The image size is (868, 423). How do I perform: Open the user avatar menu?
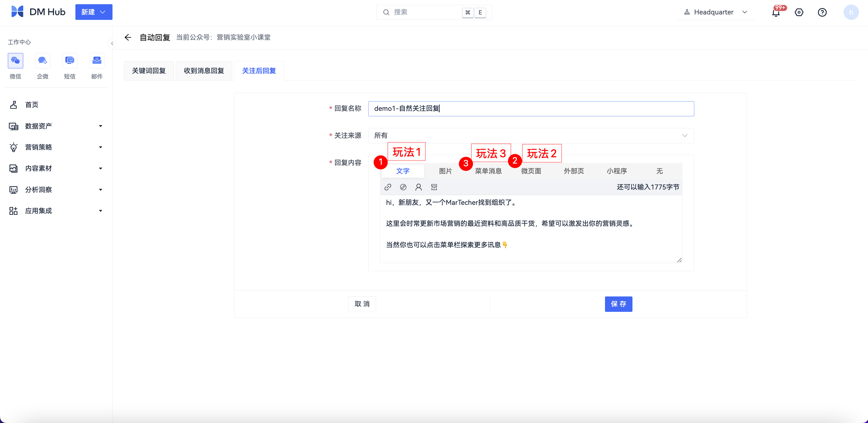coord(851,12)
